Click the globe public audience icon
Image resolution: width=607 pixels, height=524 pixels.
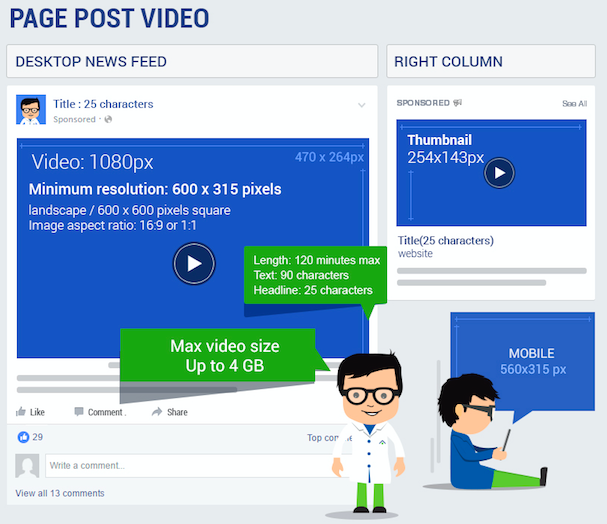pyautogui.click(x=108, y=119)
